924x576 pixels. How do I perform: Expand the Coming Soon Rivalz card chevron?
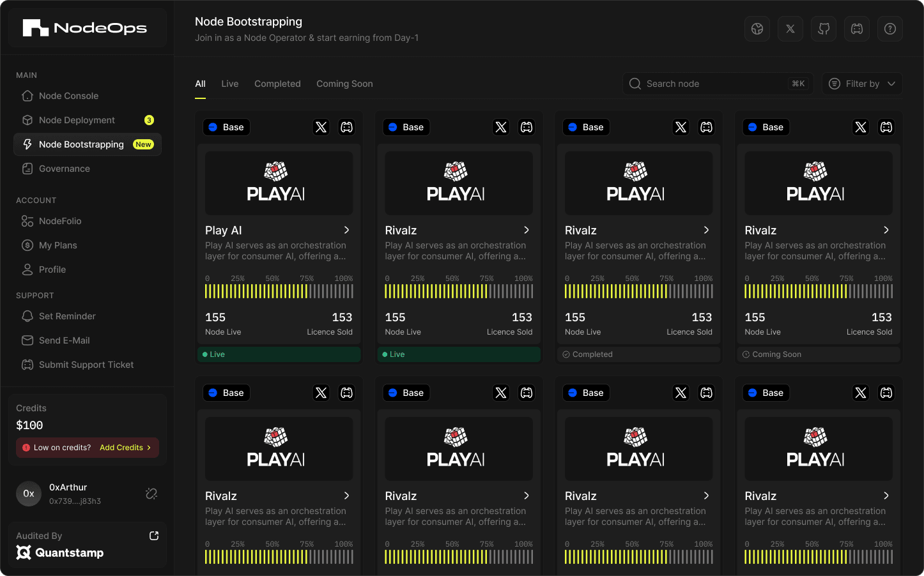pos(886,230)
